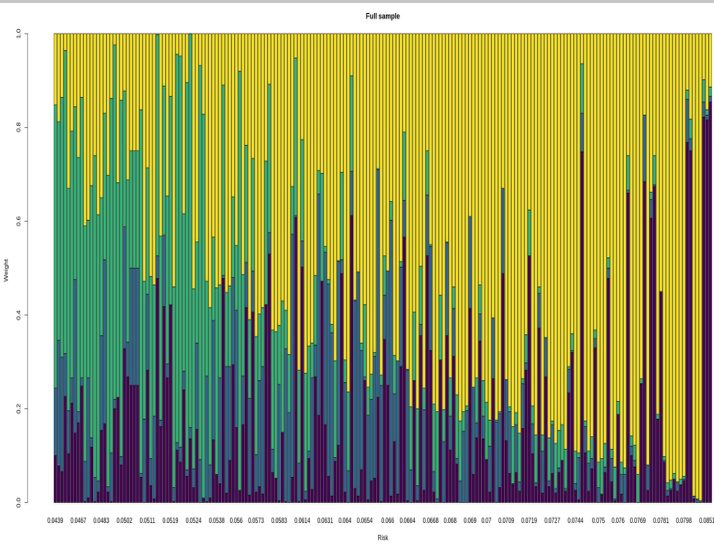Click the 0.6 y-axis tick label

19,221
